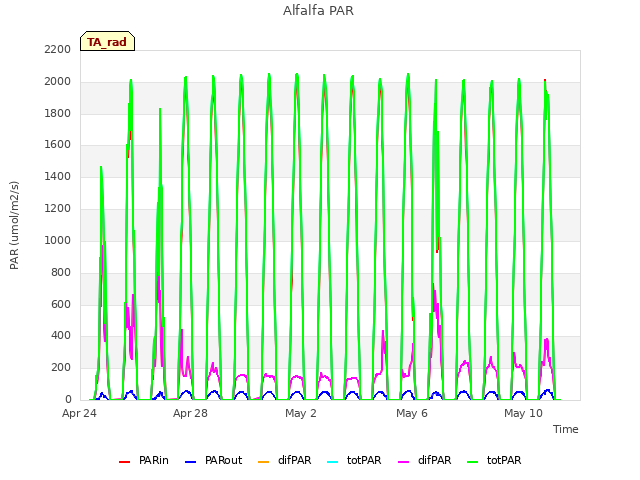This screenshot has width=640, height=480.
Task: Click the magenta difPAR legend swatch
Action: (x=404, y=462)
